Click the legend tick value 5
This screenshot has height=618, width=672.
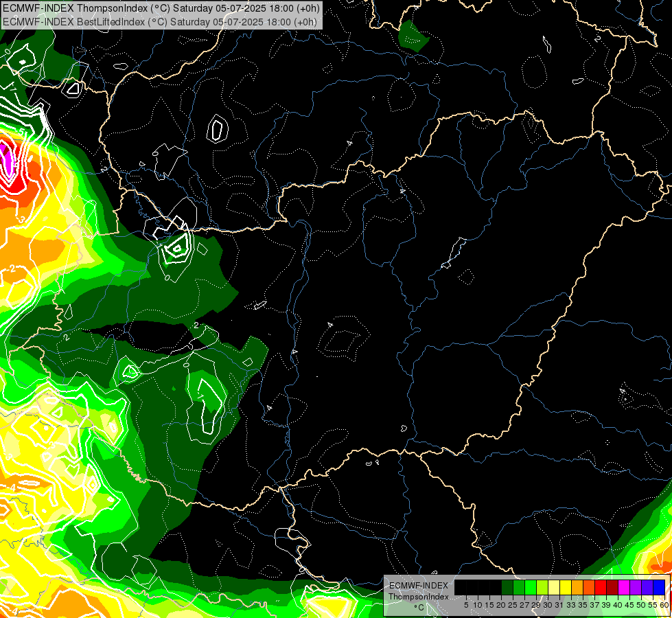click(466, 605)
